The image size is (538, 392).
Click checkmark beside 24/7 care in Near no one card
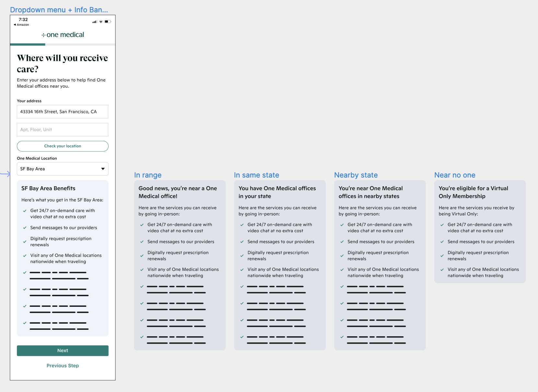click(442, 225)
